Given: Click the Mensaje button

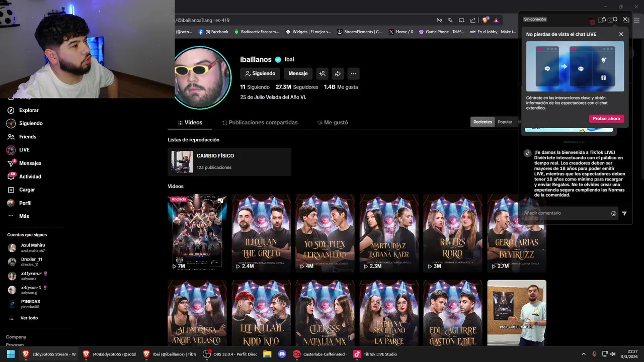Looking at the screenshot, I should pyautogui.click(x=298, y=73).
